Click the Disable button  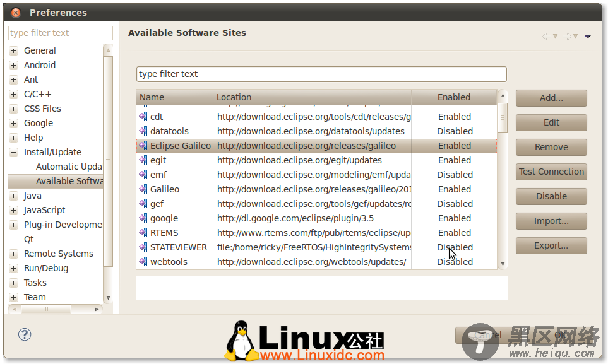click(551, 197)
